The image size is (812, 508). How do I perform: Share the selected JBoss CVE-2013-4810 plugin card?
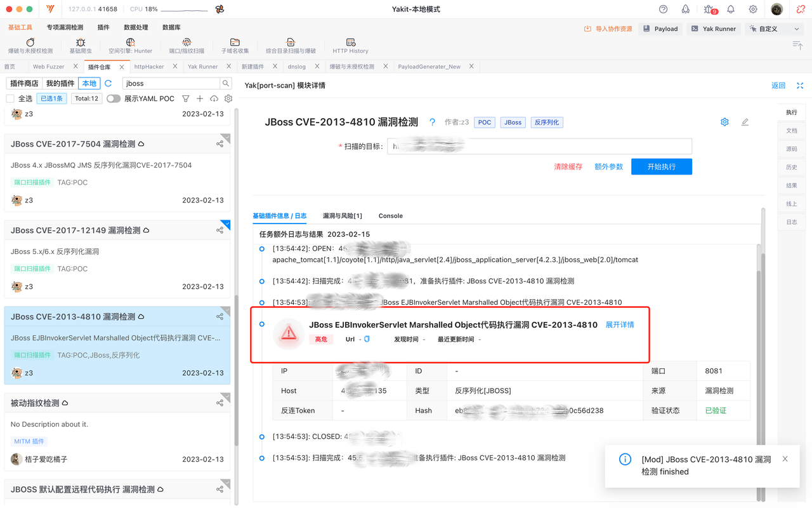pos(219,317)
